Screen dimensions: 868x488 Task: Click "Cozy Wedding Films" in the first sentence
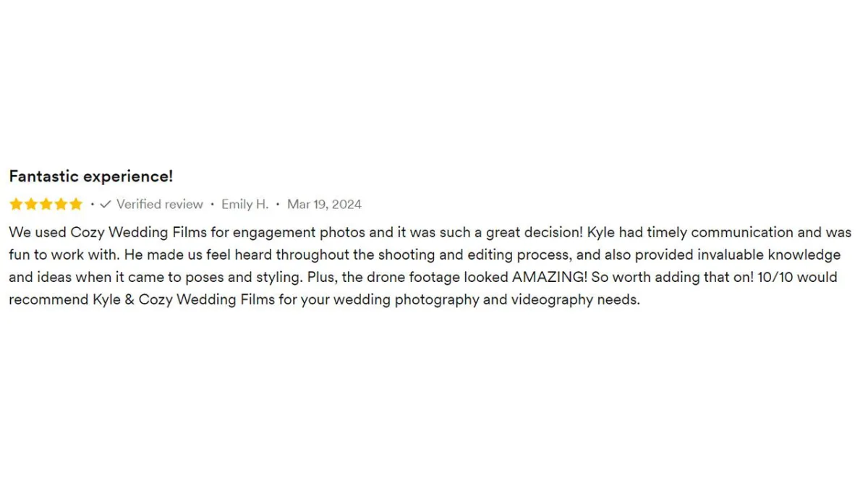click(x=139, y=233)
